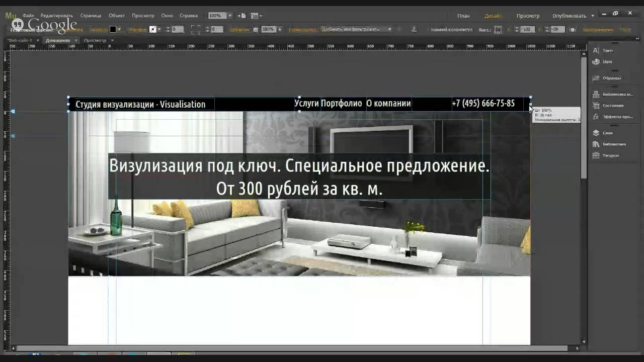Click the Опубликовать button
The image size is (644, 362).
[570, 16]
